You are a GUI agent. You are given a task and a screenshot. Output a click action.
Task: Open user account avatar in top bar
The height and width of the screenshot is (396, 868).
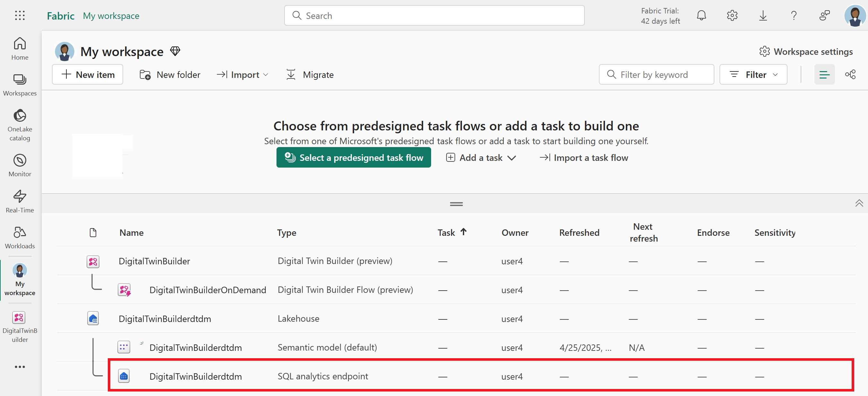[x=855, y=15]
